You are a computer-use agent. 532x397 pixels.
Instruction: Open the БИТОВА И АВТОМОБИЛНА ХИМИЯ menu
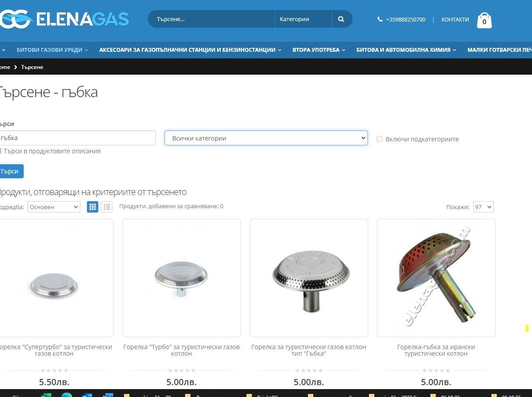tap(406, 50)
